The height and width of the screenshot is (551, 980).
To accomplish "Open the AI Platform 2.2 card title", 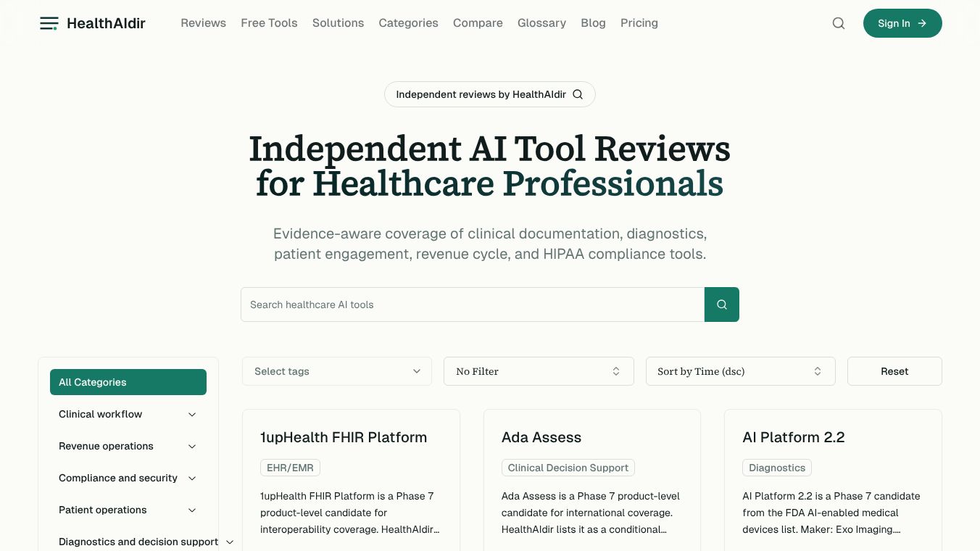I will [x=794, y=437].
